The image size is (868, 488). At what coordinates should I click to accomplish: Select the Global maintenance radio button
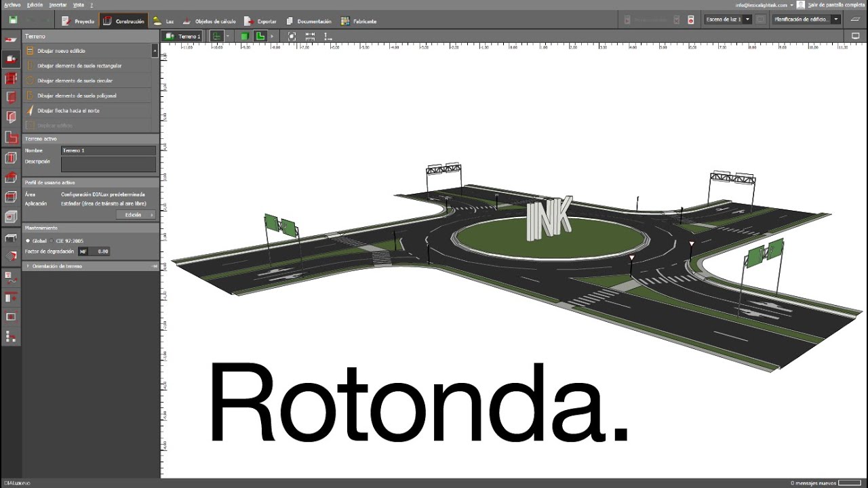[28, 241]
